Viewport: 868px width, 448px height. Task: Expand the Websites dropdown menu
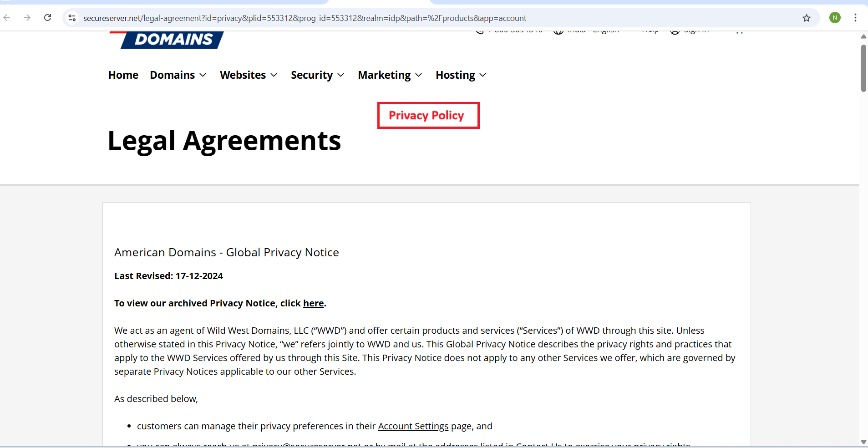pos(249,75)
